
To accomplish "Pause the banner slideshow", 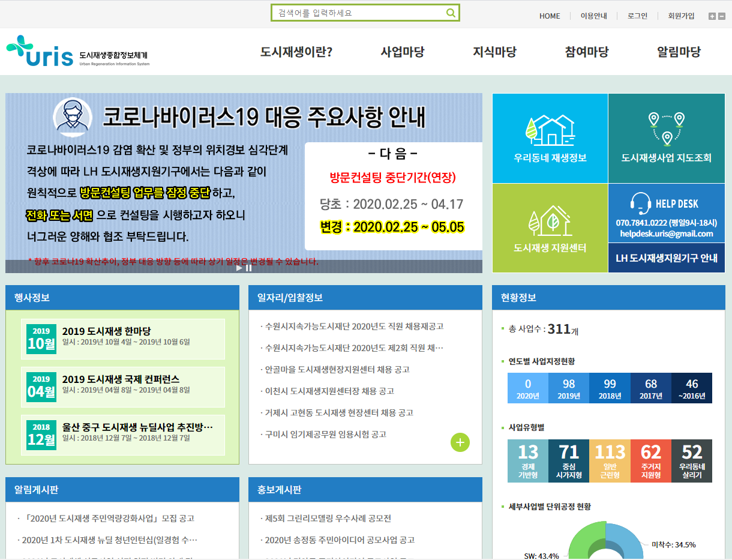I will 248,268.
